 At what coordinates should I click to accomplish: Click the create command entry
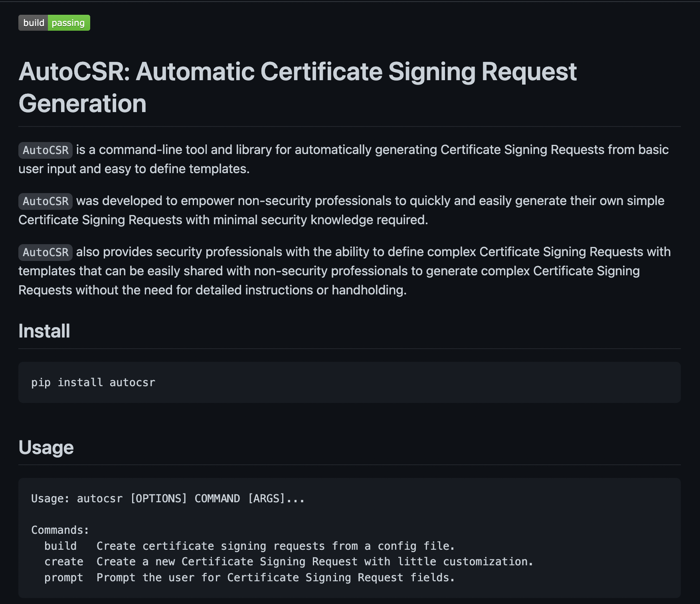pyautogui.click(x=64, y=562)
